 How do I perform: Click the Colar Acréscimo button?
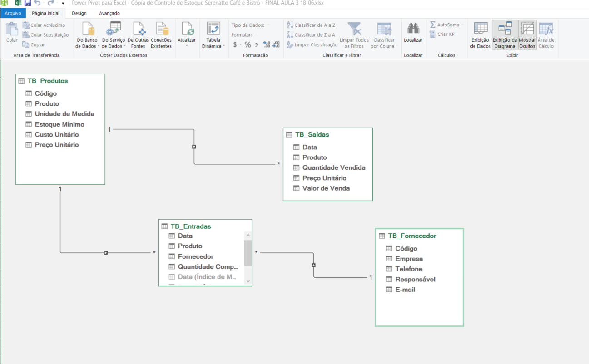[44, 25]
